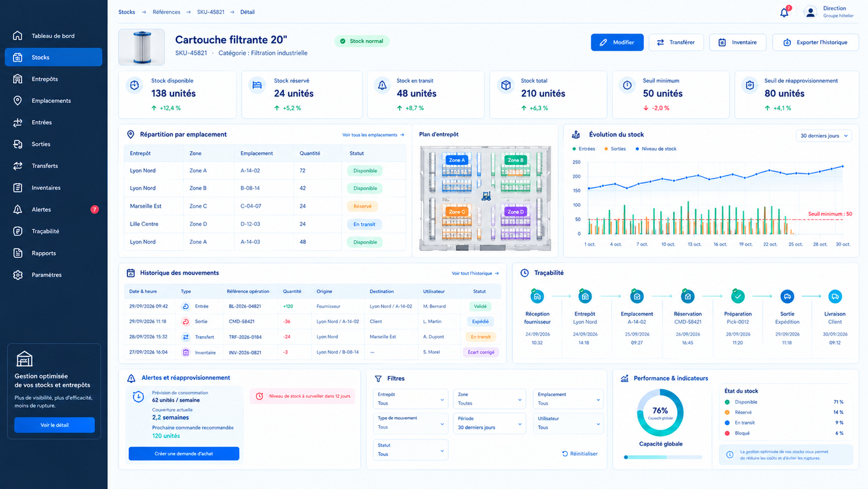Click the Réception fournisseur traceability step icon

click(537, 297)
